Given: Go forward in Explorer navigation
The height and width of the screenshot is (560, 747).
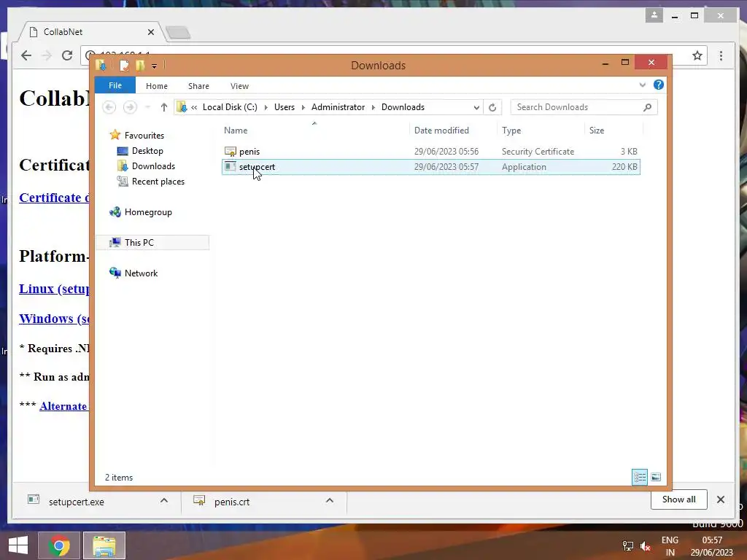Looking at the screenshot, I should click(x=130, y=107).
